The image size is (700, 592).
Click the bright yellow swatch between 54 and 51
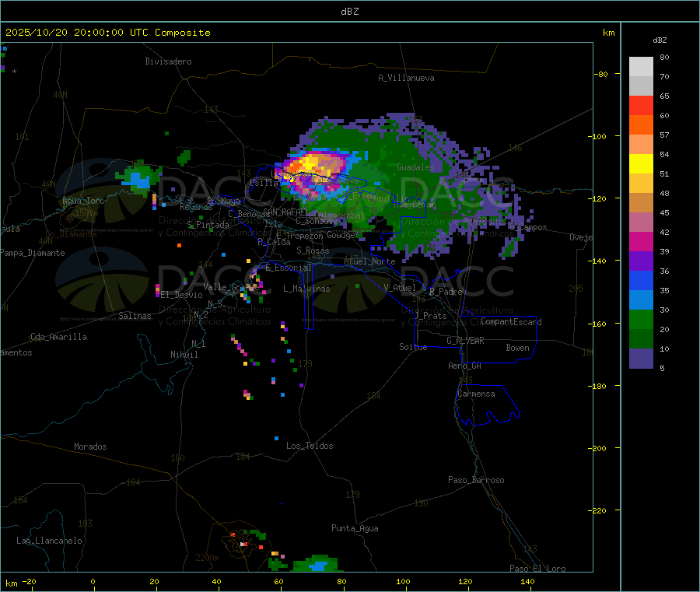641,164
